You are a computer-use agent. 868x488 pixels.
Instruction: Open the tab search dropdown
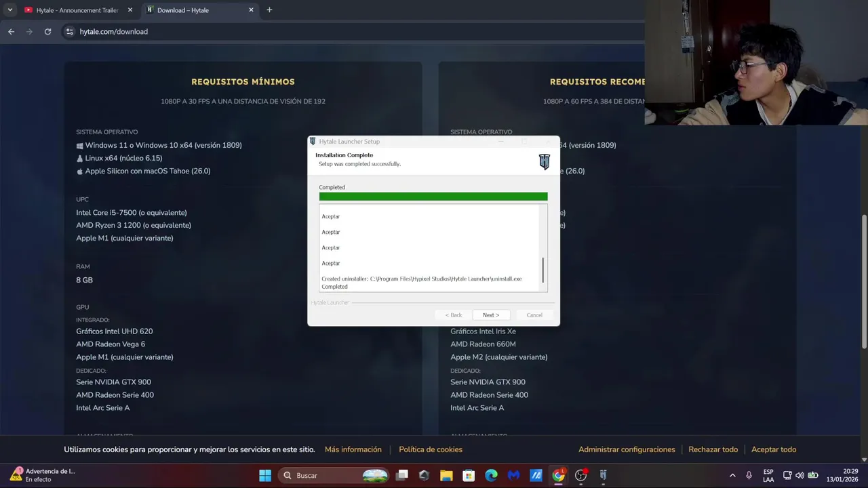9,10
